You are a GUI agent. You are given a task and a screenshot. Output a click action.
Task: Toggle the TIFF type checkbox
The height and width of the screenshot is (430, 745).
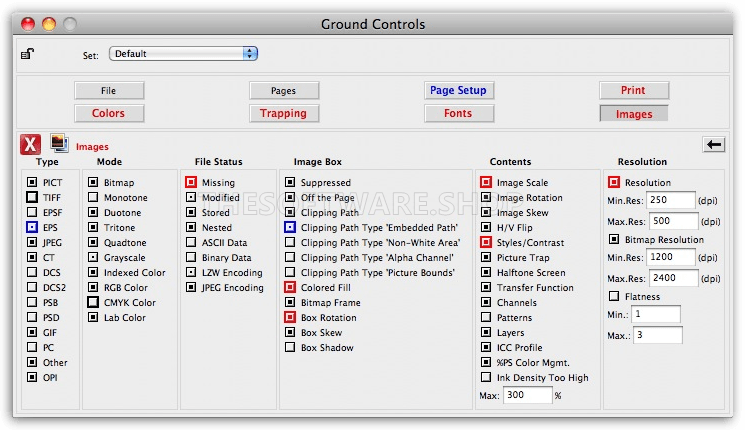32,197
